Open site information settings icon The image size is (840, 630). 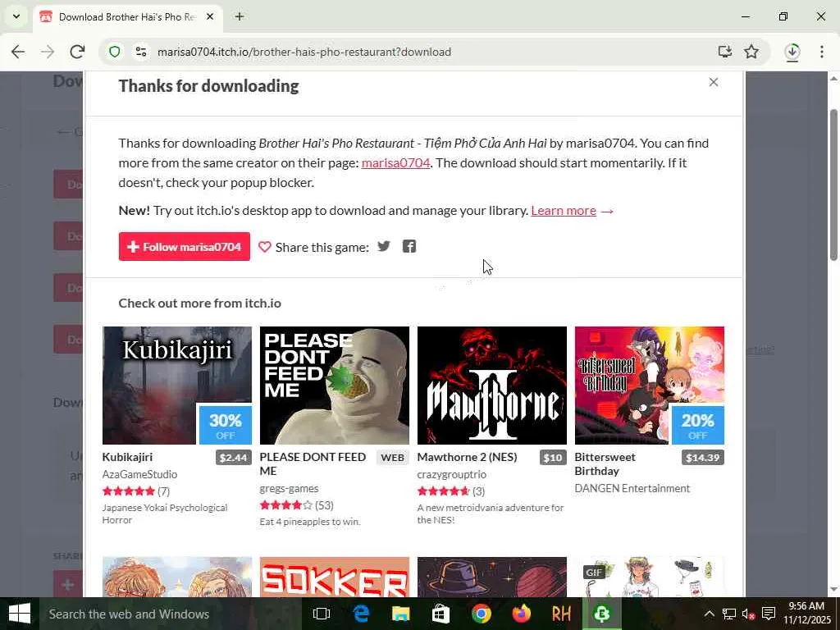(141, 52)
